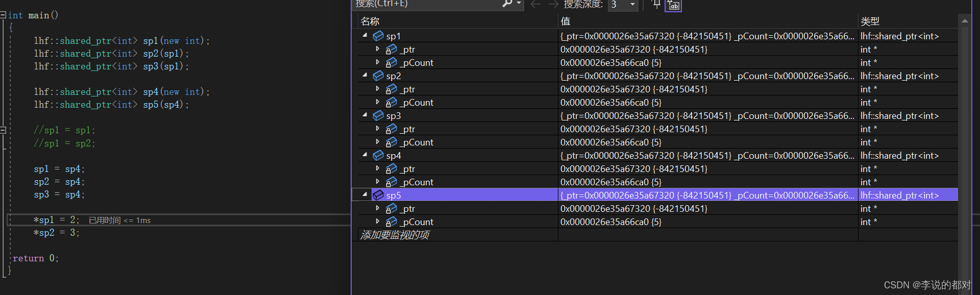Viewport: 980px width, 295px height.
Task: Expand _ptr under sp4
Action: pyautogui.click(x=378, y=168)
